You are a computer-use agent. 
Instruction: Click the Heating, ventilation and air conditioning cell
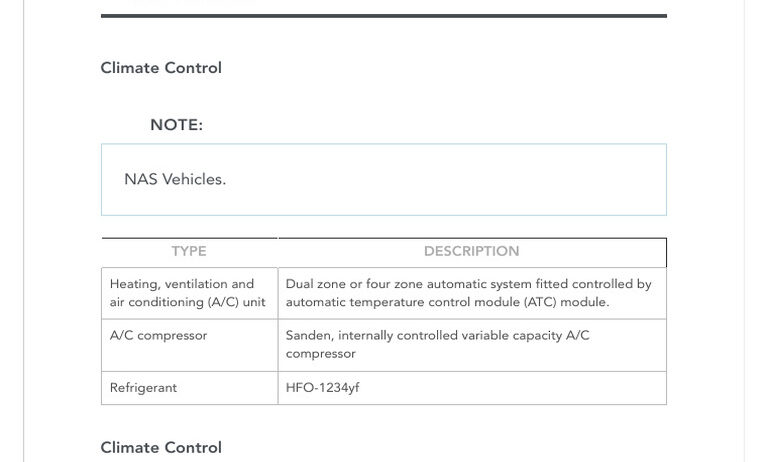[x=189, y=293]
